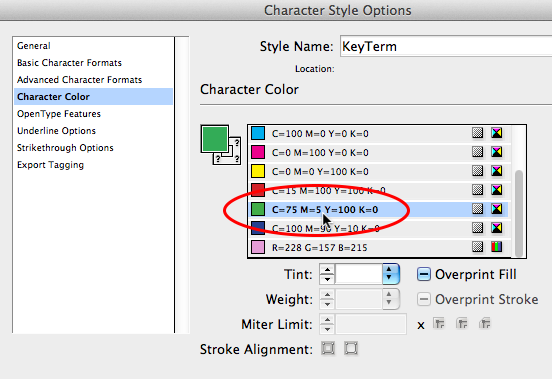Click RGB mode icon in the pink row

tap(497, 247)
